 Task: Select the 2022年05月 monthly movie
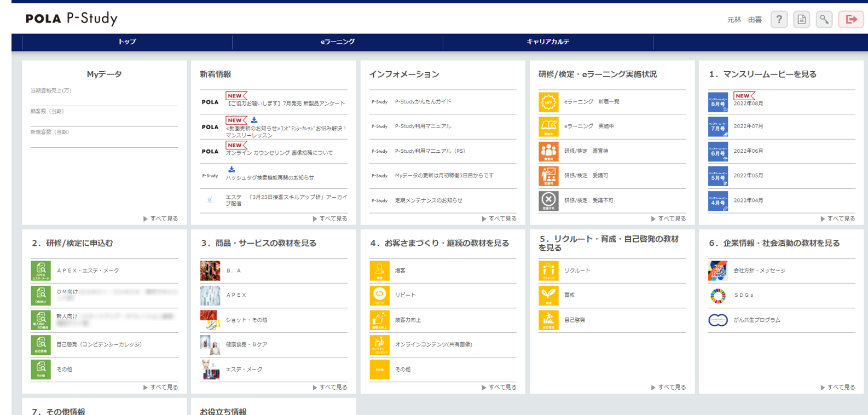748,176
